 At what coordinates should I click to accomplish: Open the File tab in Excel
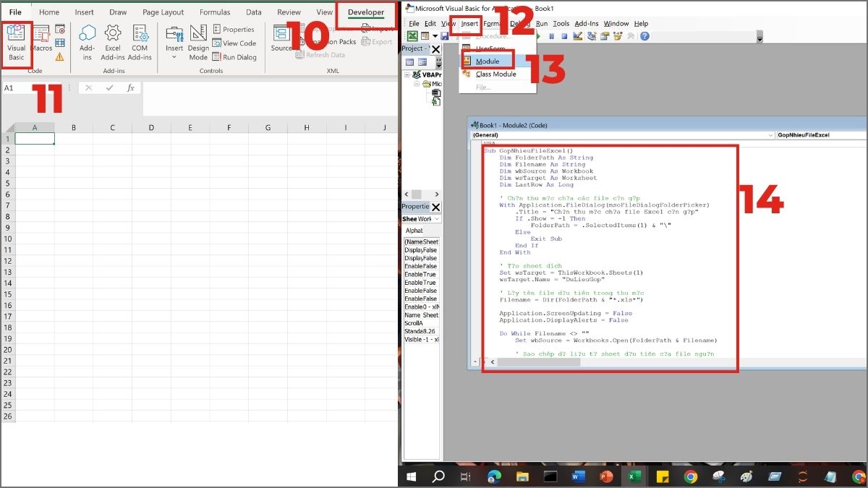click(15, 12)
